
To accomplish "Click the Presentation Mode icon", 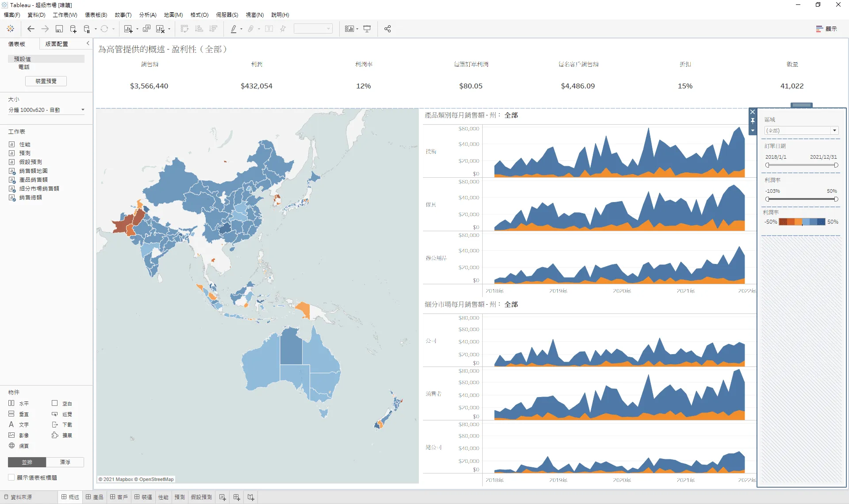I will point(367,29).
